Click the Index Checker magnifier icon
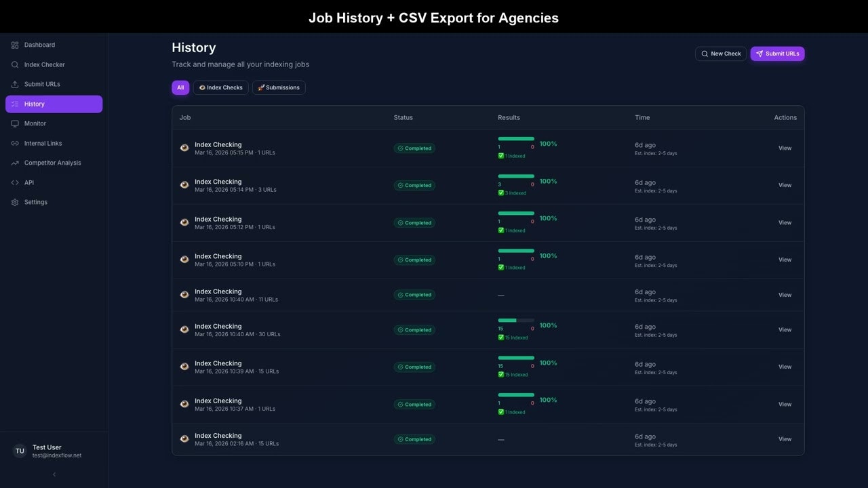 point(15,65)
